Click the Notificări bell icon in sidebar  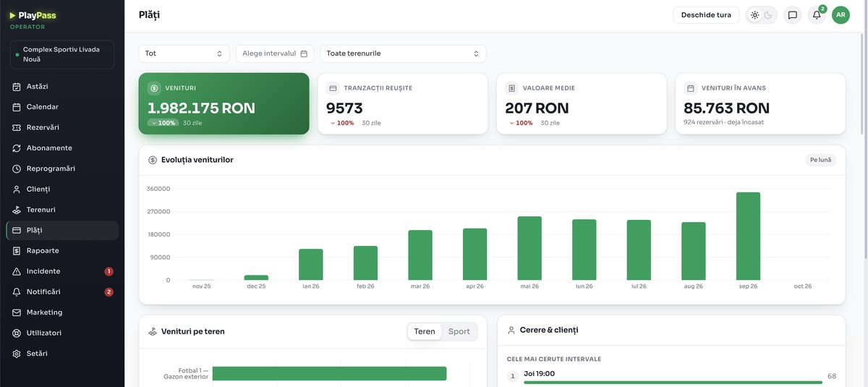pyautogui.click(x=17, y=292)
